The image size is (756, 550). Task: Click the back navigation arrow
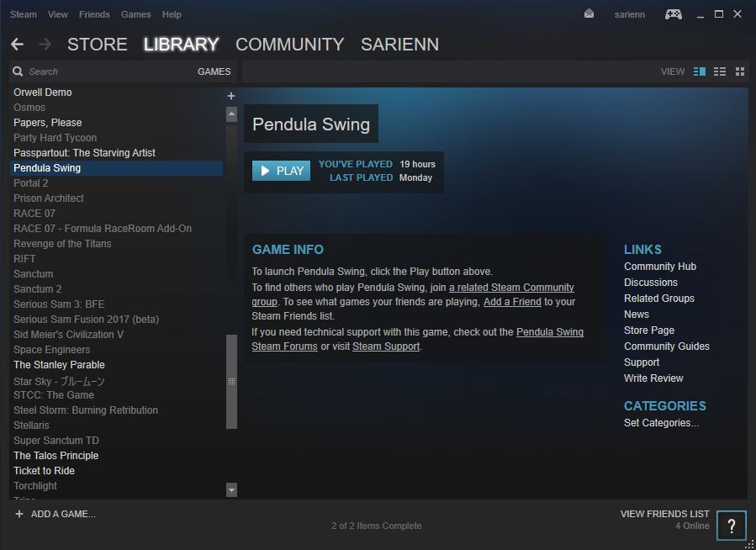[x=17, y=45]
